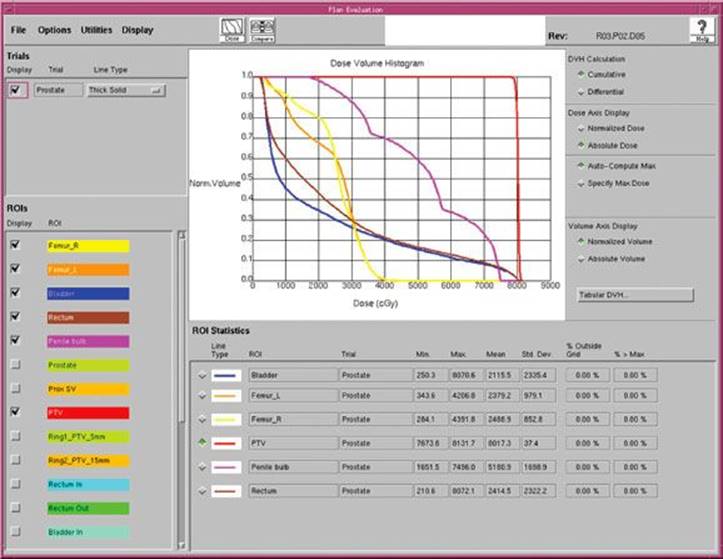The height and width of the screenshot is (559, 723).
Task: Click the green Rectum Out color swatch
Action: (88, 508)
